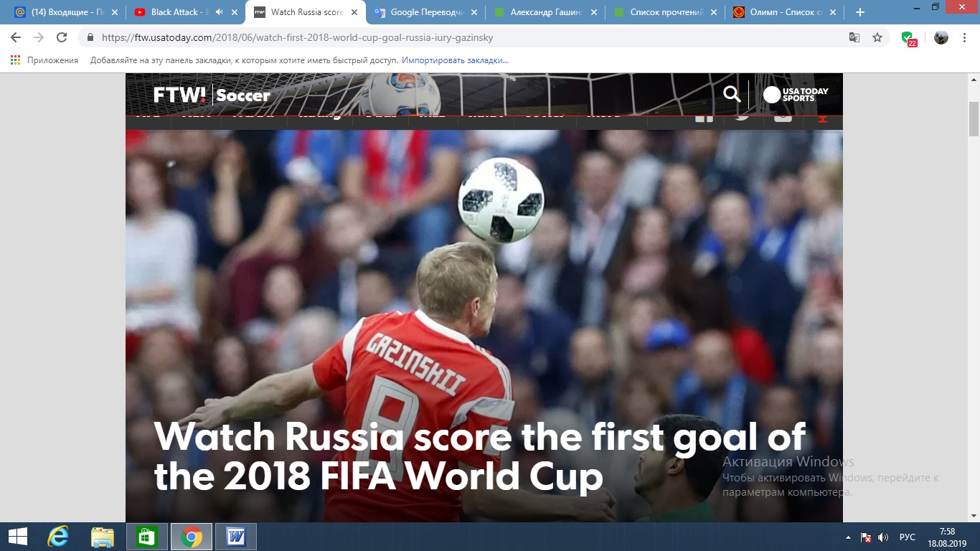Click the article headline Watch Russia score

[x=480, y=456]
